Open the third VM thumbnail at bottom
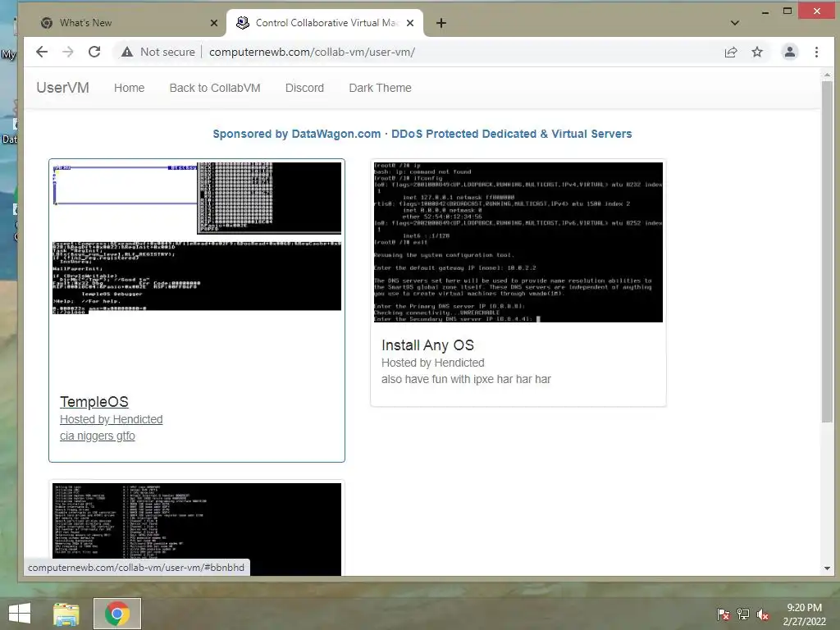 (197, 529)
